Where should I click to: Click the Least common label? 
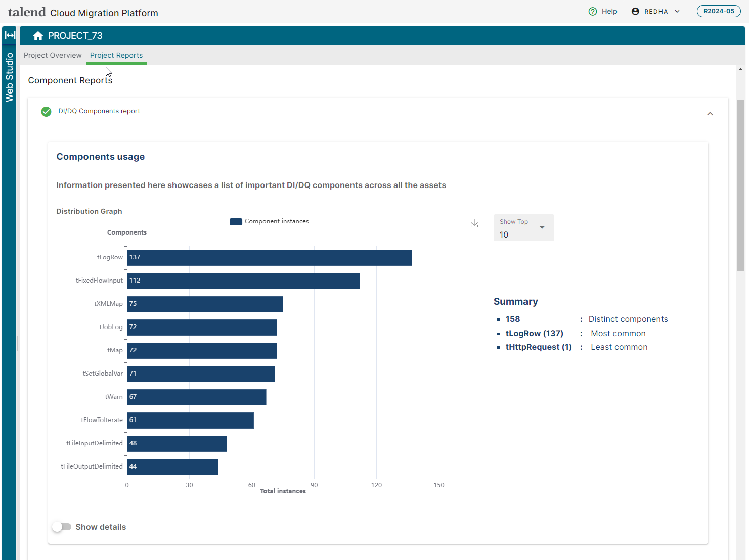click(x=619, y=347)
